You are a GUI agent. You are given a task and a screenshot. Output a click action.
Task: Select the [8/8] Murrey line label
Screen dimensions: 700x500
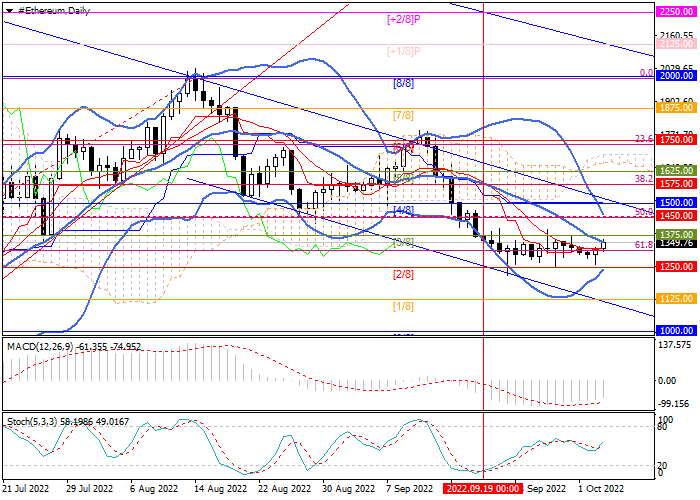(x=403, y=83)
